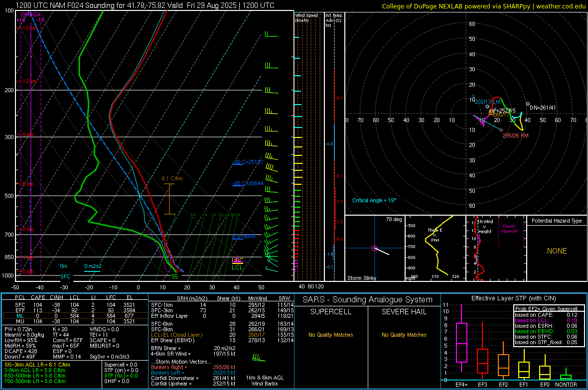588x390 pixels.
Task: Click the 'MMP = 0.14' value
Action: coord(67,357)
